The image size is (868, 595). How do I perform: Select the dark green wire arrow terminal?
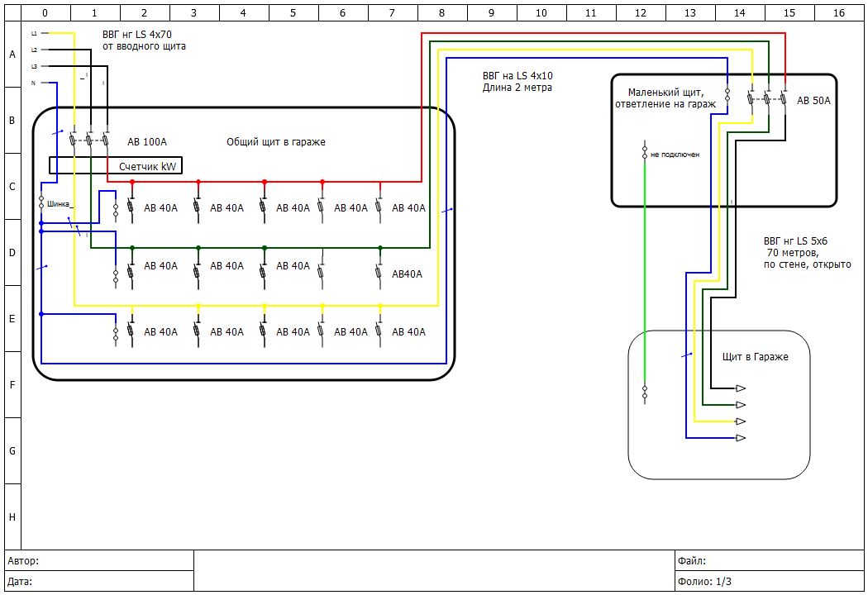click(x=741, y=405)
